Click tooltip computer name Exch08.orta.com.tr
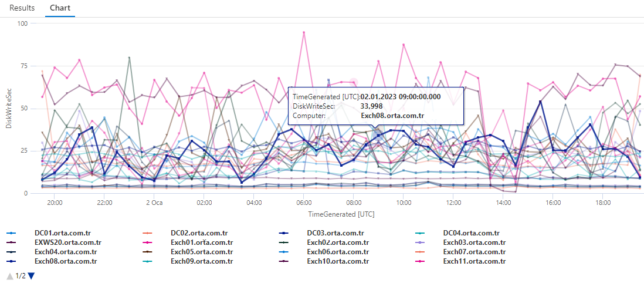The image size is (644, 283). [x=392, y=116]
